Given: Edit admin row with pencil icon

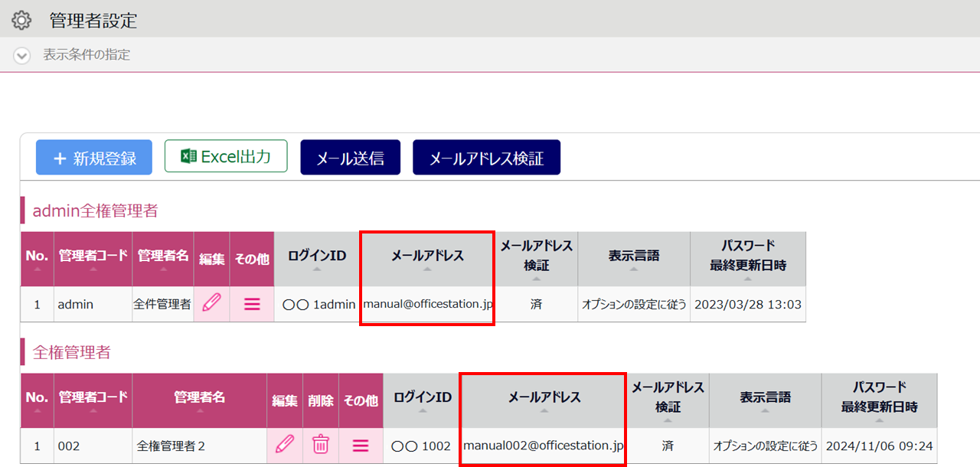Looking at the screenshot, I should pos(211,304).
